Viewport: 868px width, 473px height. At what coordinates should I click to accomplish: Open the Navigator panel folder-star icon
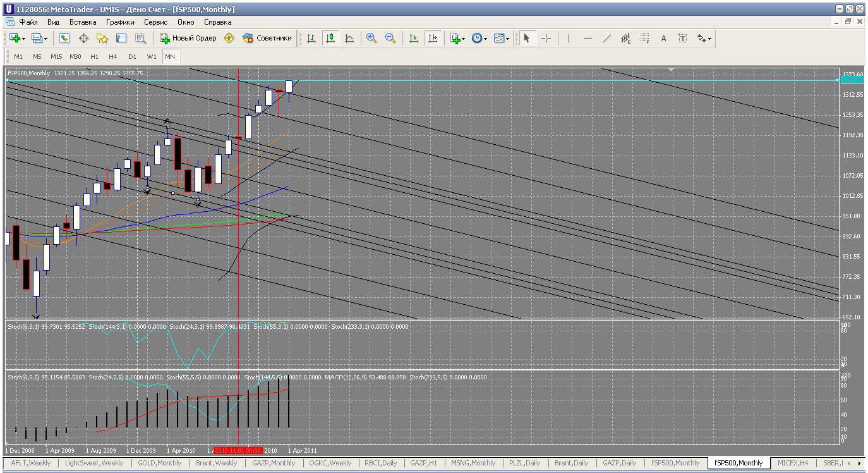pos(102,39)
